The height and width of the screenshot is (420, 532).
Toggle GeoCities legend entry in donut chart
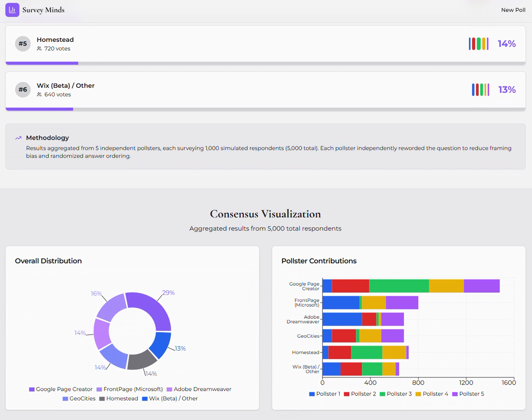point(79,399)
